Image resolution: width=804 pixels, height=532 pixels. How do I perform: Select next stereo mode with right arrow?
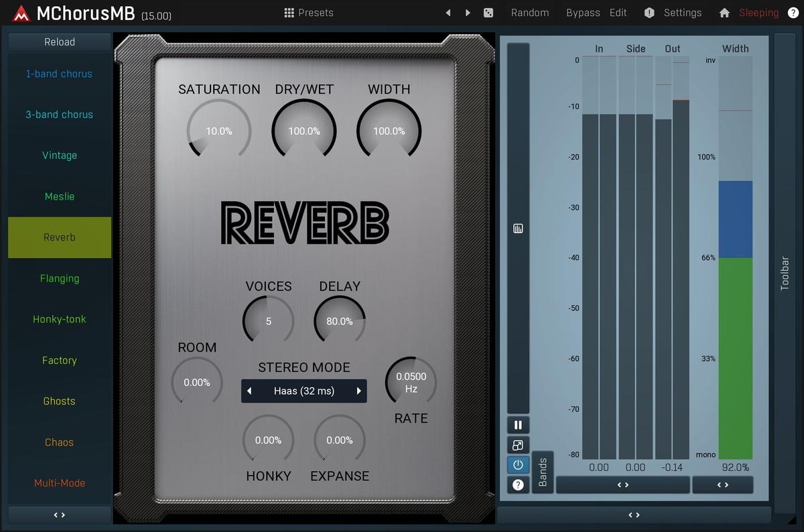tap(359, 391)
